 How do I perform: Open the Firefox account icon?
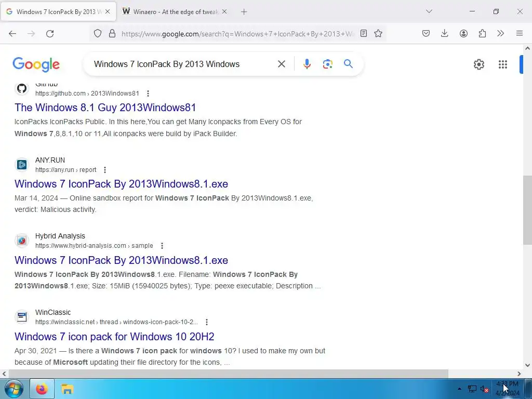click(463, 34)
